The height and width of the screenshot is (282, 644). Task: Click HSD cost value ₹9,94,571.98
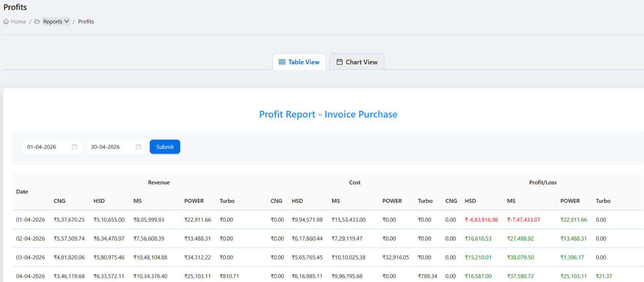coord(307,220)
